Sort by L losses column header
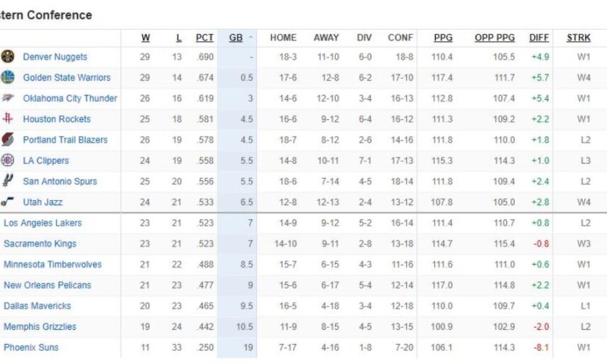607x364 pixels. tap(178, 38)
